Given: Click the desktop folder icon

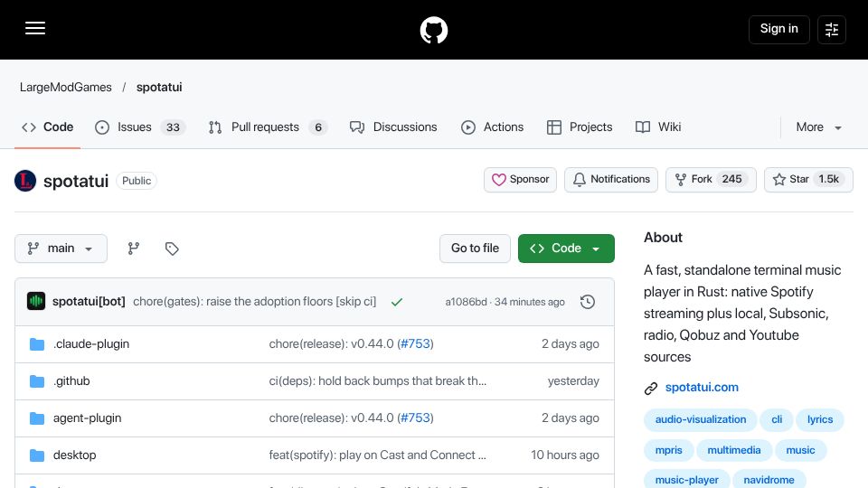Looking at the screenshot, I should point(36,455).
